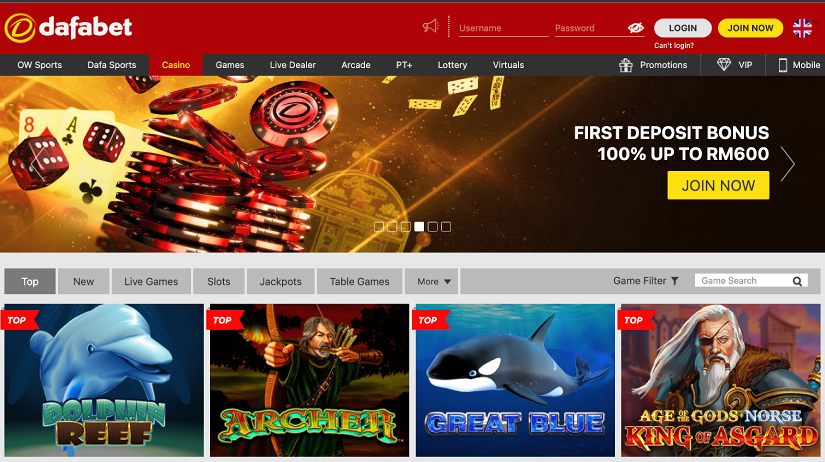This screenshot has width=825, height=462.
Task: Follow the Can't login? link
Action: coord(673,46)
